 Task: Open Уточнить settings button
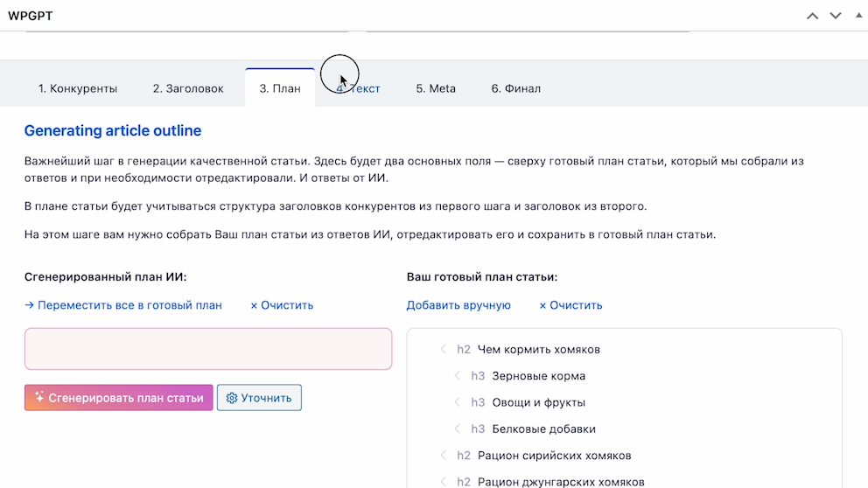[259, 398]
